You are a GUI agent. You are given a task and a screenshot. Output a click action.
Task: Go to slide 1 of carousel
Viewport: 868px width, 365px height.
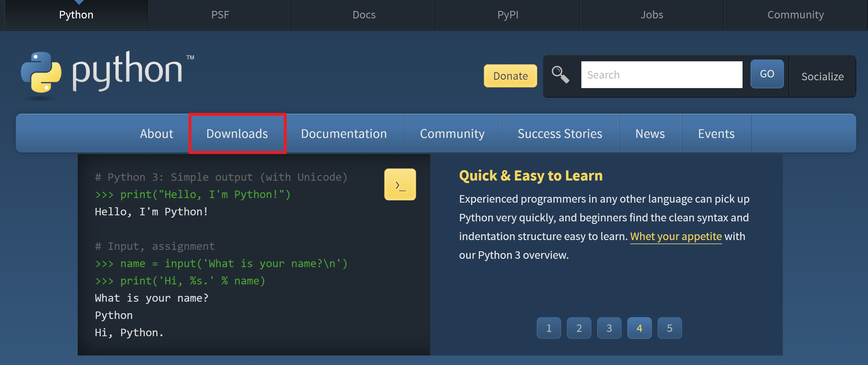(549, 328)
